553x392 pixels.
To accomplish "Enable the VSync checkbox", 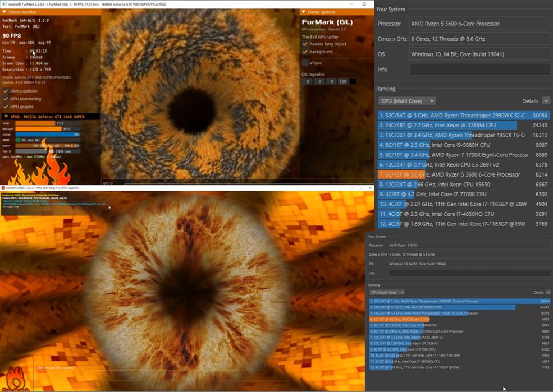I will click(305, 63).
